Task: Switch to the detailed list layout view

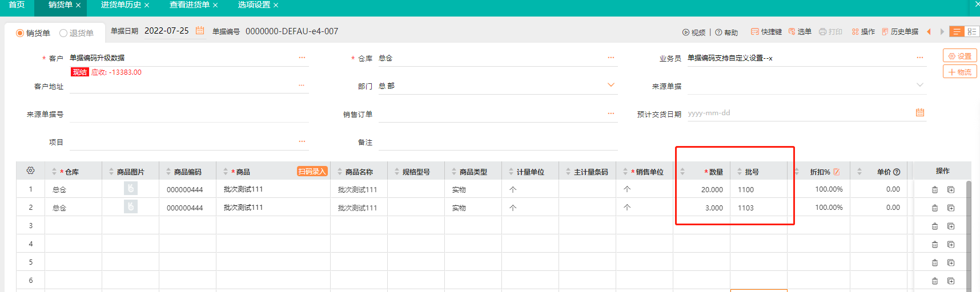Action: tap(971, 32)
